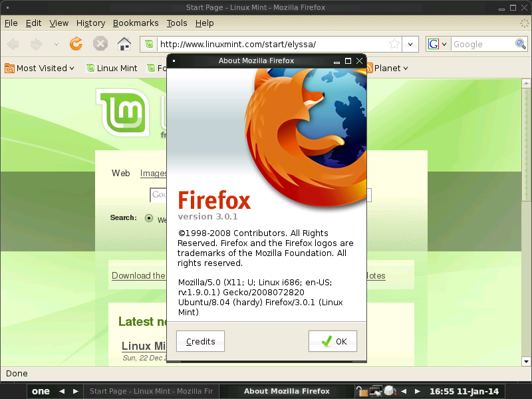Open the History menu
The height and width of the screenshot is (399, 532).
tap(90, 23)
